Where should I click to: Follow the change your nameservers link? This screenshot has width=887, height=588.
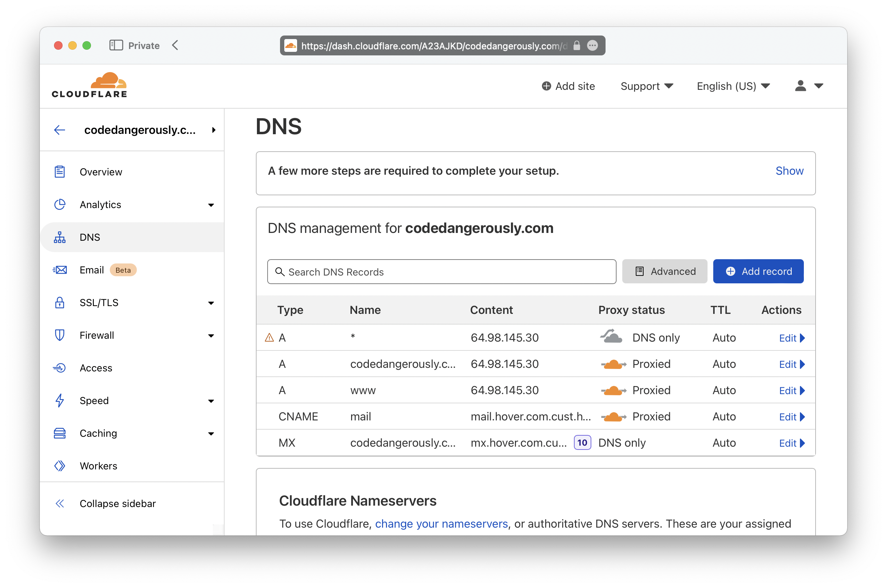click(x=441, y=523)
